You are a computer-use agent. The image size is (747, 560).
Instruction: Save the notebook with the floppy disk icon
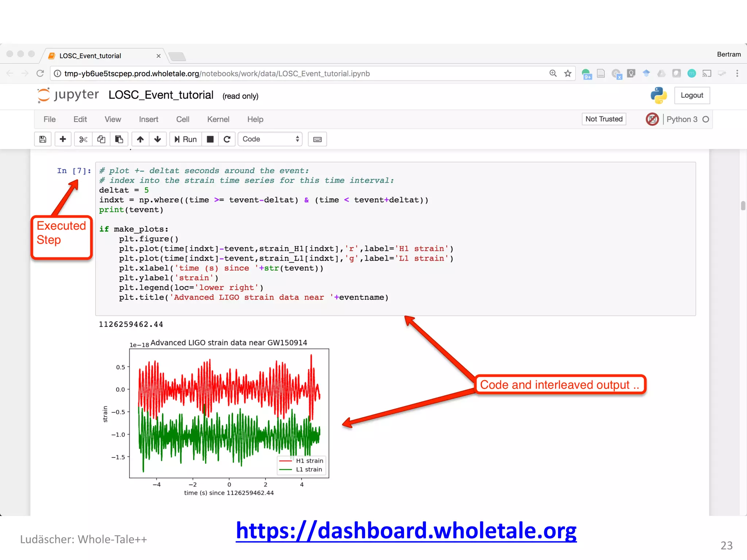click(x=43, y=139)
